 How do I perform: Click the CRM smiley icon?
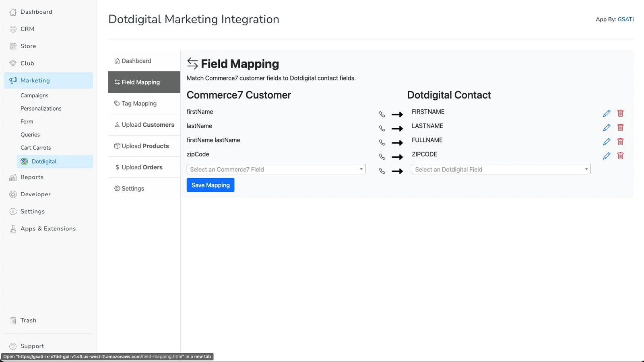click(13, 29)
